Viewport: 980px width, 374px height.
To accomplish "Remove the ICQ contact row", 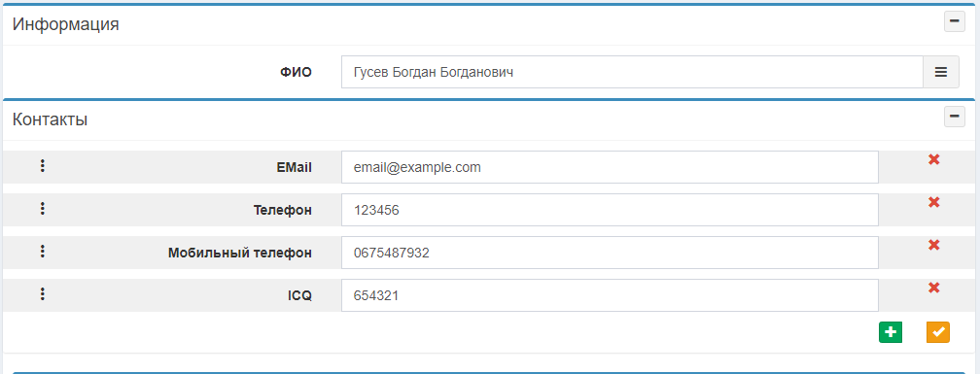I will click(933, 288).
